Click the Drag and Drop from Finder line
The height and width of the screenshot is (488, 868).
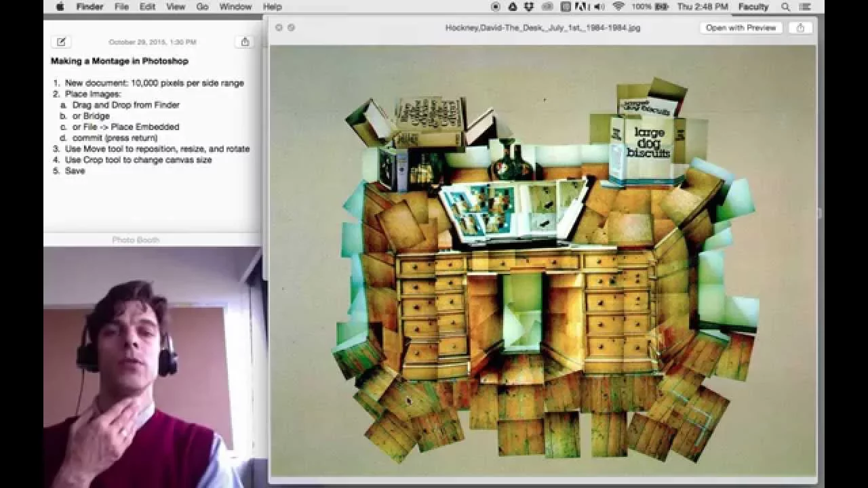126,105
